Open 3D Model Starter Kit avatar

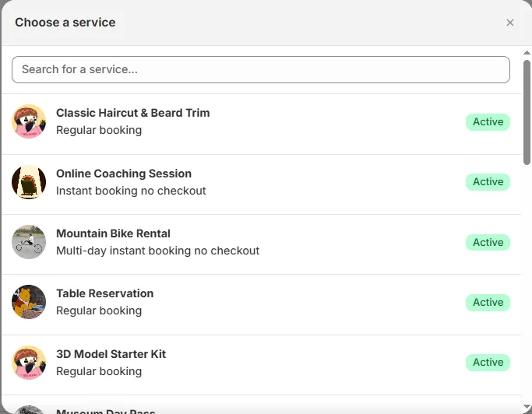tap(29, 363)
